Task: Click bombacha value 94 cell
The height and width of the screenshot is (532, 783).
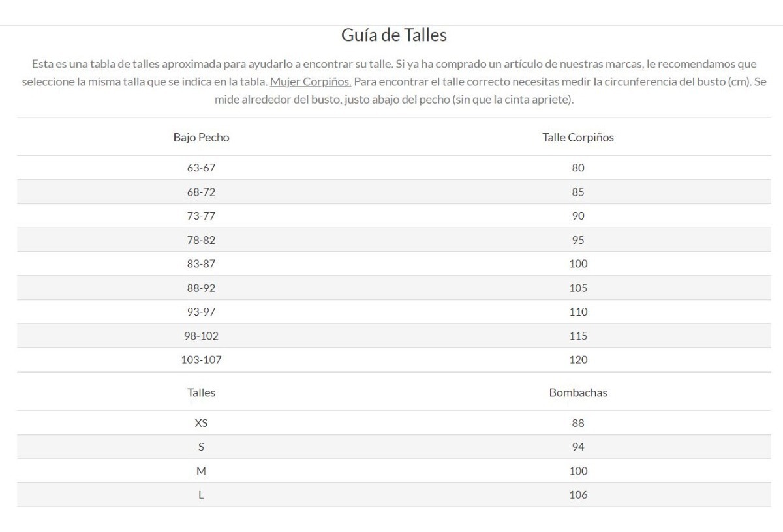Action: pos(578,447)
